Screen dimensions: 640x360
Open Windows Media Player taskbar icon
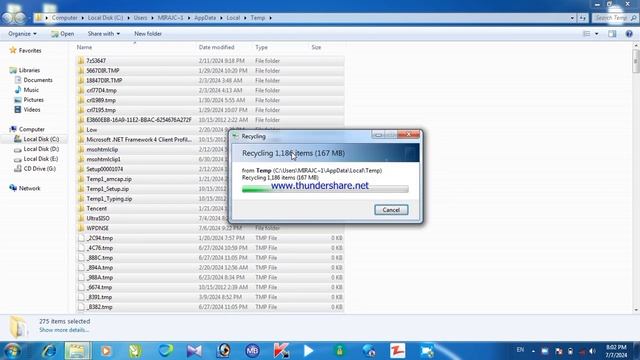pos(106,351)
